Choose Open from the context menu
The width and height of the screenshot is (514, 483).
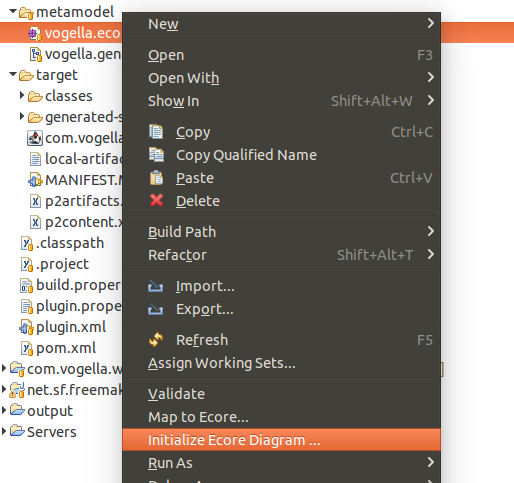281,55
